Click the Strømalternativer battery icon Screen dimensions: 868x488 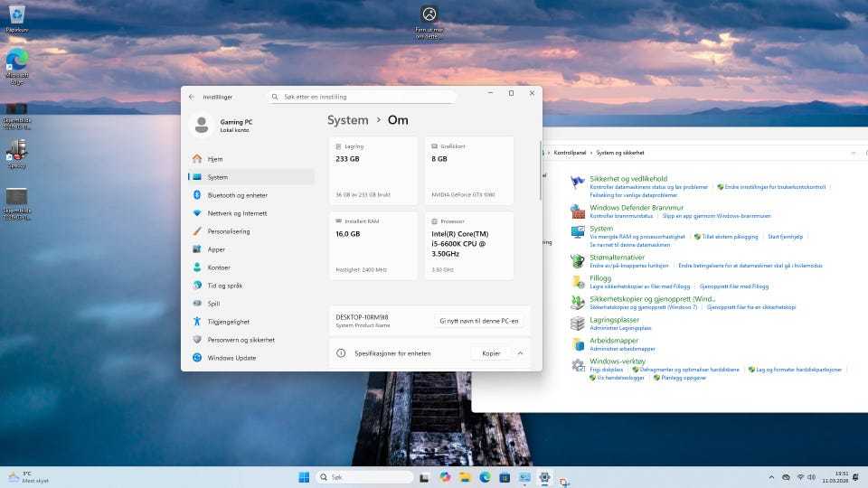[x=577, y=261]
